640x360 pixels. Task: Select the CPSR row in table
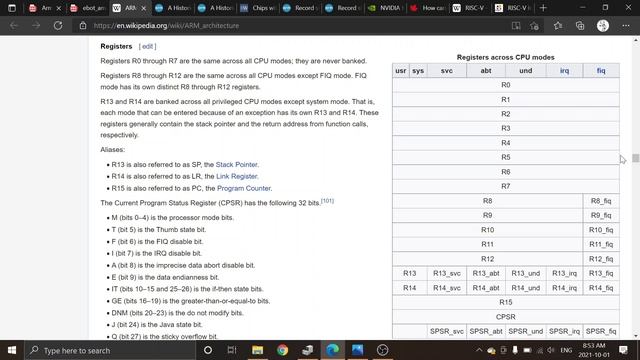point(505,317)
